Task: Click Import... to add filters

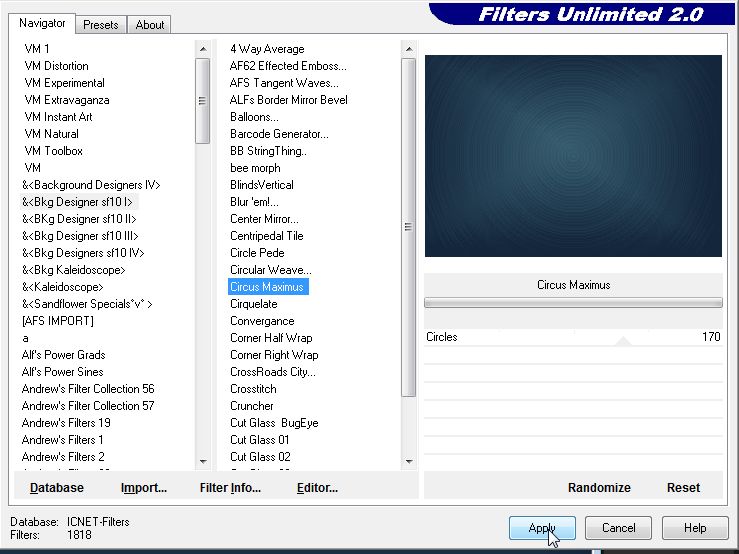Action: [144, 488]
